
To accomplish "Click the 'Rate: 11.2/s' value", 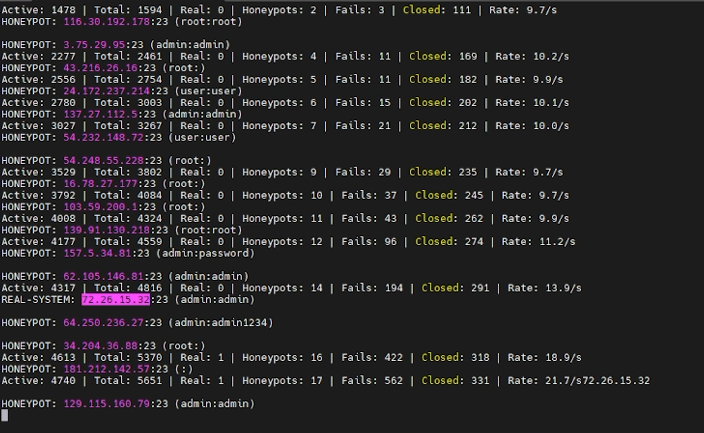I will click(x=538, y=242).
